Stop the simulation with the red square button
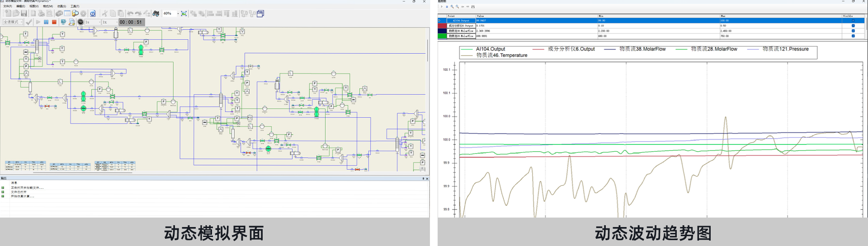The width and height of the screenshot is (868, 246). click(x=54, y=22)
